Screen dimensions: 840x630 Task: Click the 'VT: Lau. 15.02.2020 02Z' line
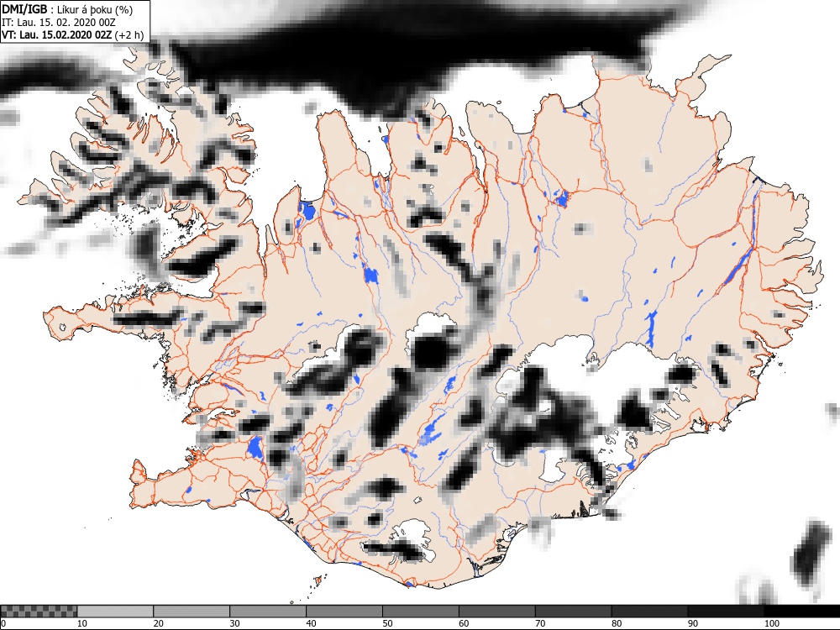[x=57, y=34]
